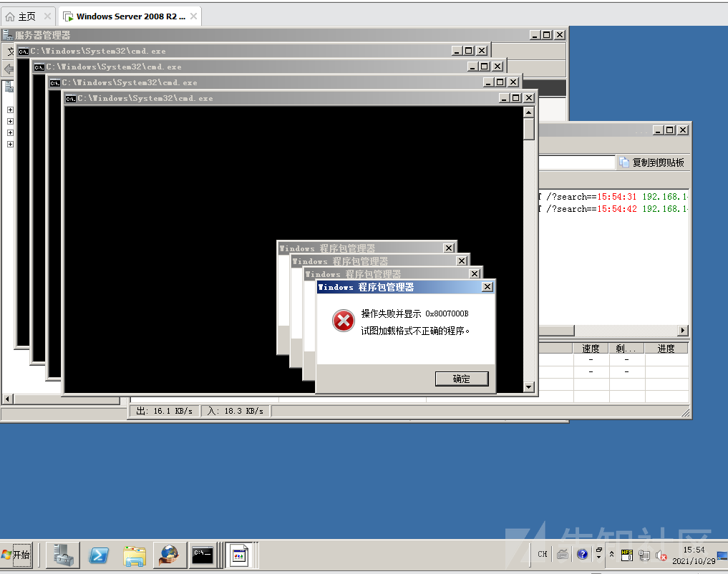Click the red error icon in the dialog
The width and height of the screenshot is (728, 574).
[344, 321]
